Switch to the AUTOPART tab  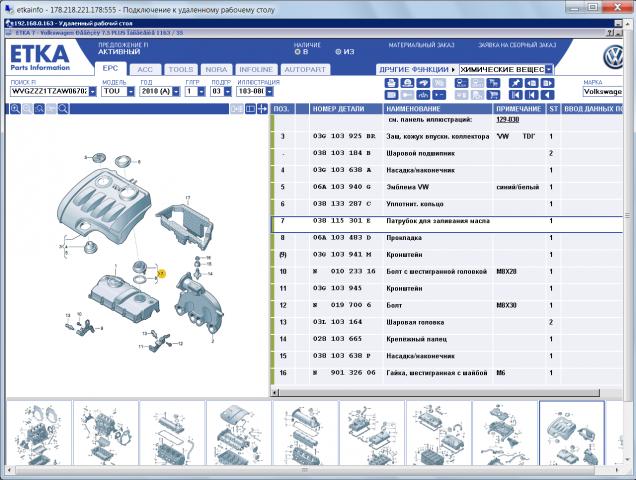click(305, 70)
